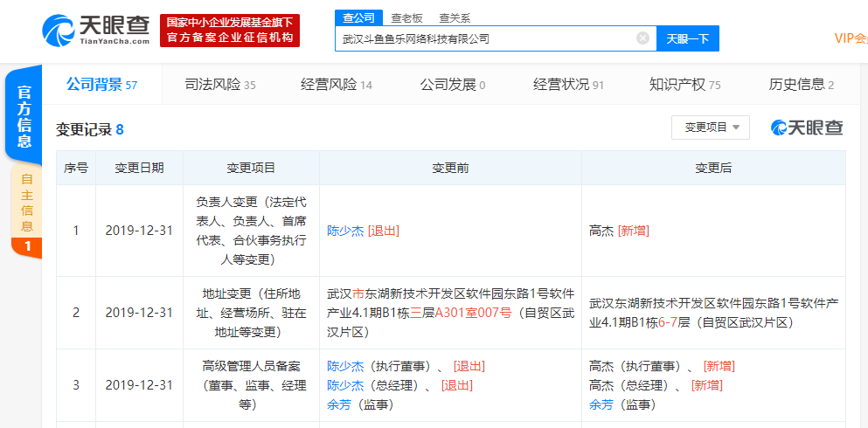Screen dimensions: 868x428
Task: Click the 6-7层 new address text
Action: tap(674, 323)
